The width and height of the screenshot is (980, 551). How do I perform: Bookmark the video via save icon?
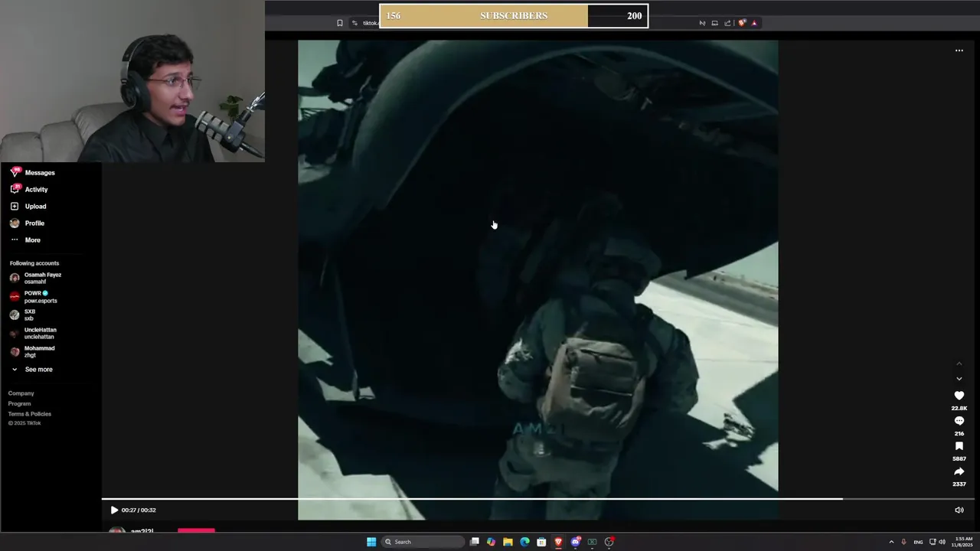(x=959, y=446)
